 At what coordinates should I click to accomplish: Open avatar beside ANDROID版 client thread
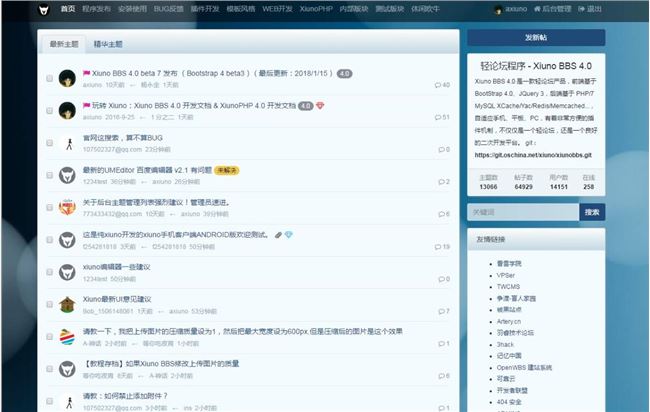pos(67,240)
